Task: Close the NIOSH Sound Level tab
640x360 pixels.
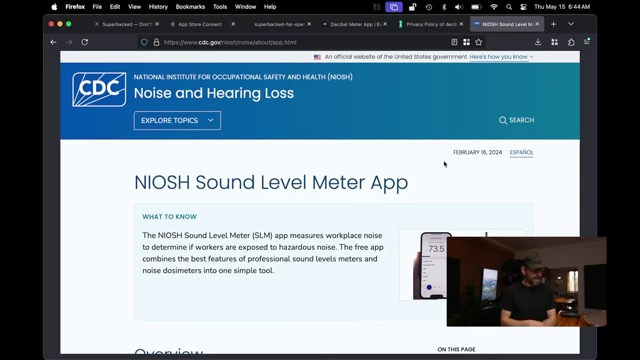Action: (x=537, y=24)
